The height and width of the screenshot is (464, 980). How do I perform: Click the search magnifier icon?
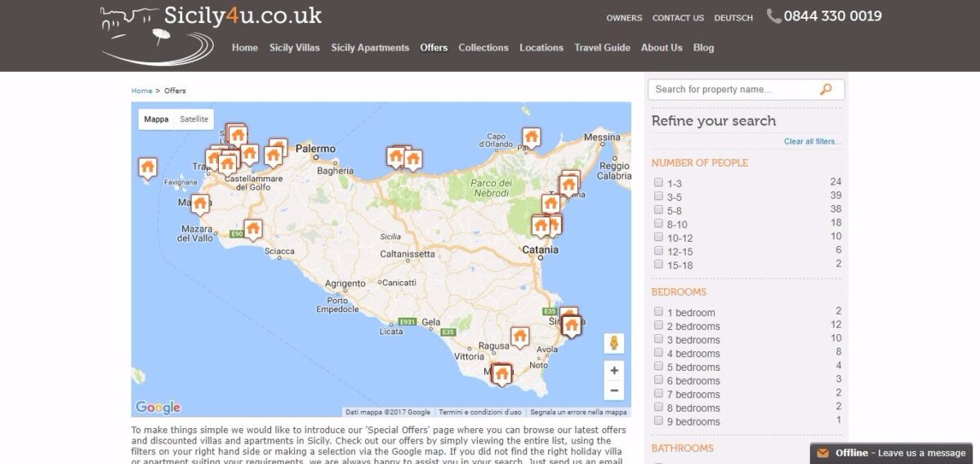click(x=826, y=90)
